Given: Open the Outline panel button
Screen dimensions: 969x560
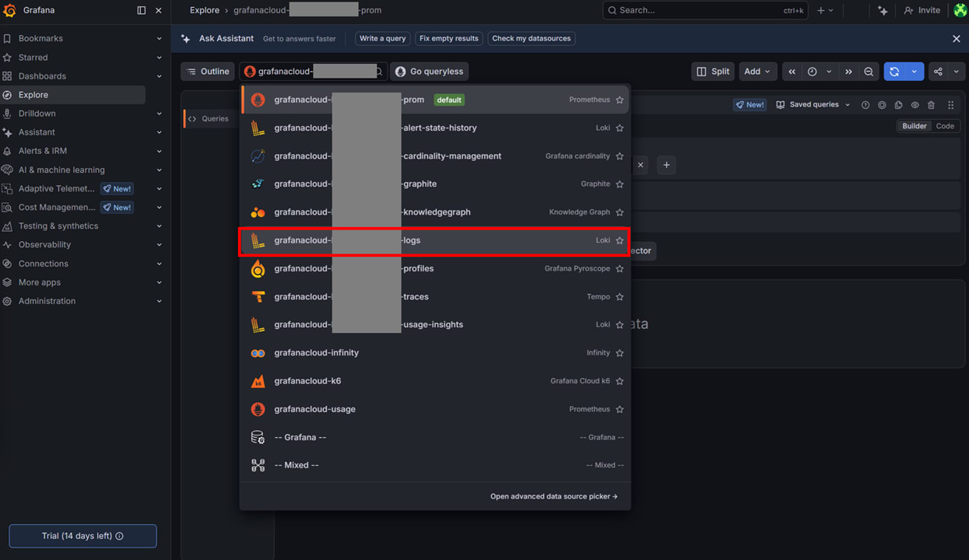Looking at the screenshot, I should 208,72.
